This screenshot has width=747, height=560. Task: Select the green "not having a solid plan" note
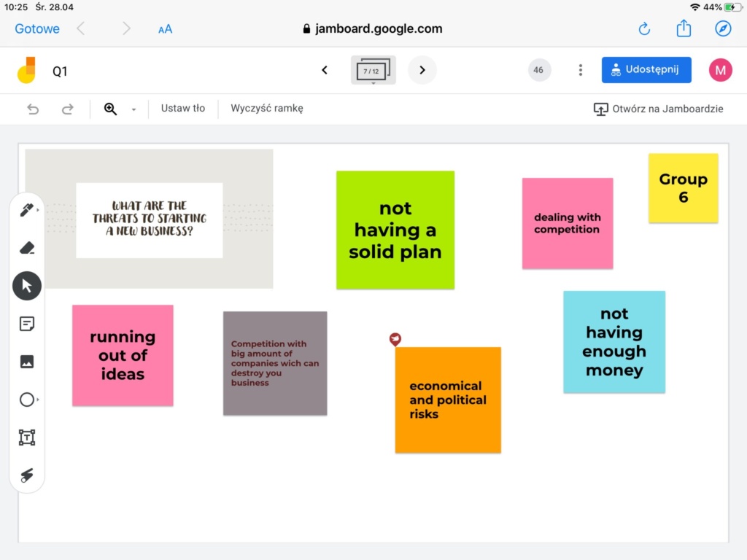395,230
